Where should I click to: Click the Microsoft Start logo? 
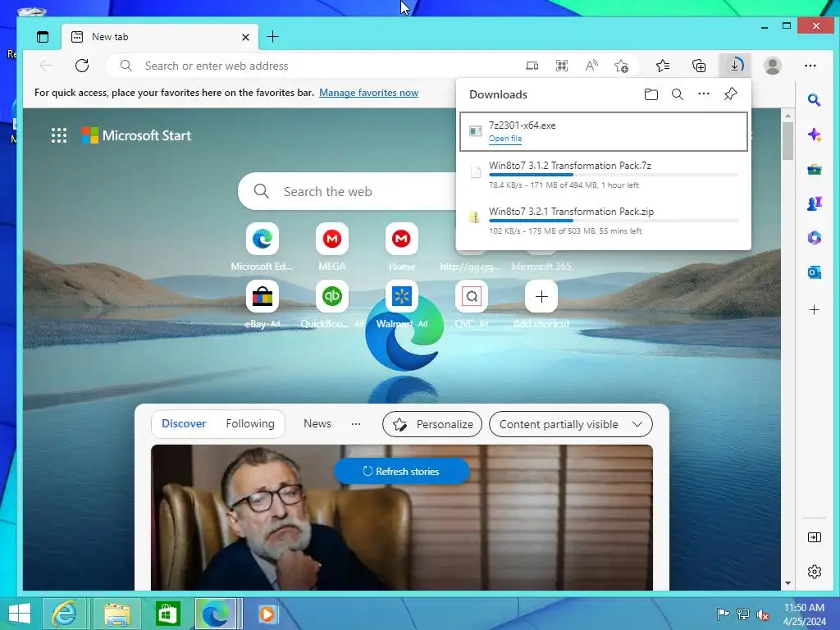point(136,135)
